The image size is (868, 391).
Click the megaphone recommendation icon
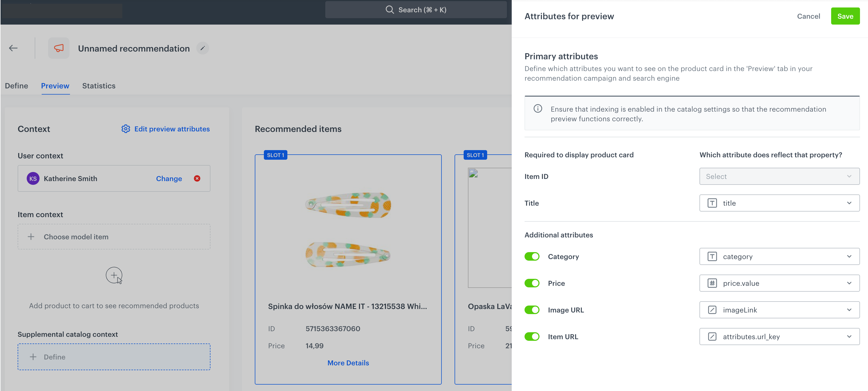pyautogui.click(x=59, y=48)
